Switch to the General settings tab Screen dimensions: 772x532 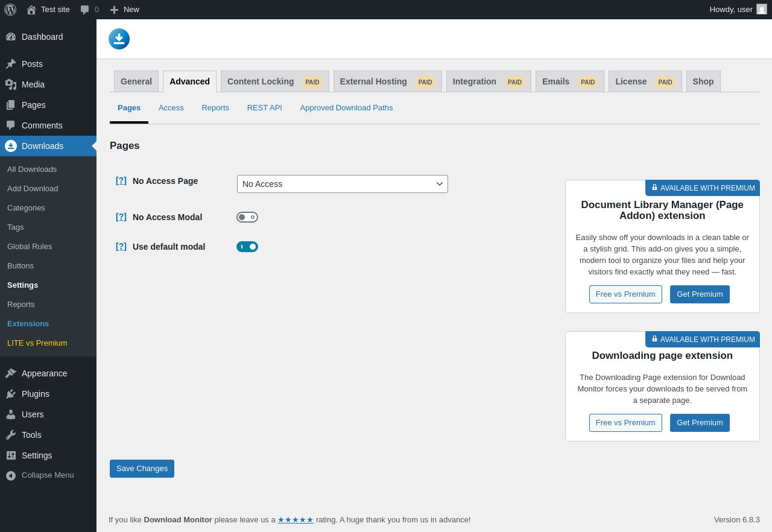(136, 81)
